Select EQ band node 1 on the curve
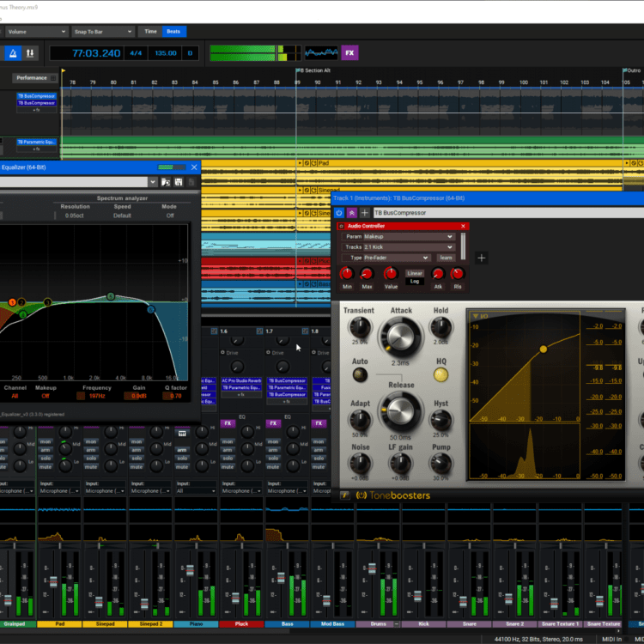Screen dimensions: 644x644 pos(12,302)
